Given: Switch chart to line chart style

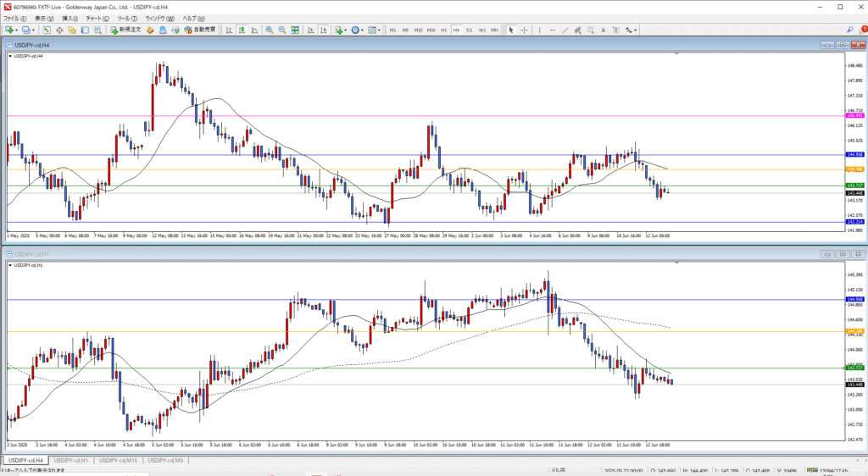Looking at the screenshot, I should point(254,30).
